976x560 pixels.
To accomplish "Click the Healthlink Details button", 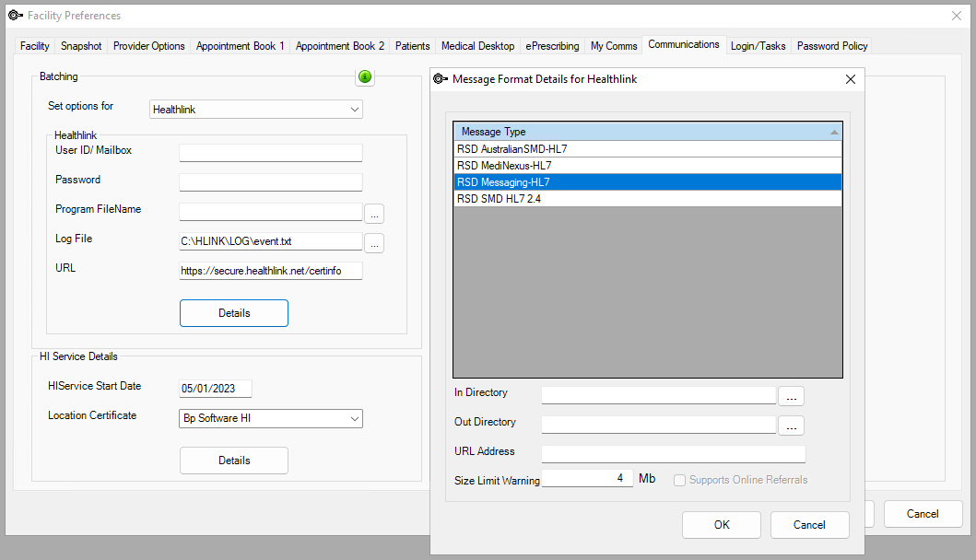I will (x=234, y=313).
